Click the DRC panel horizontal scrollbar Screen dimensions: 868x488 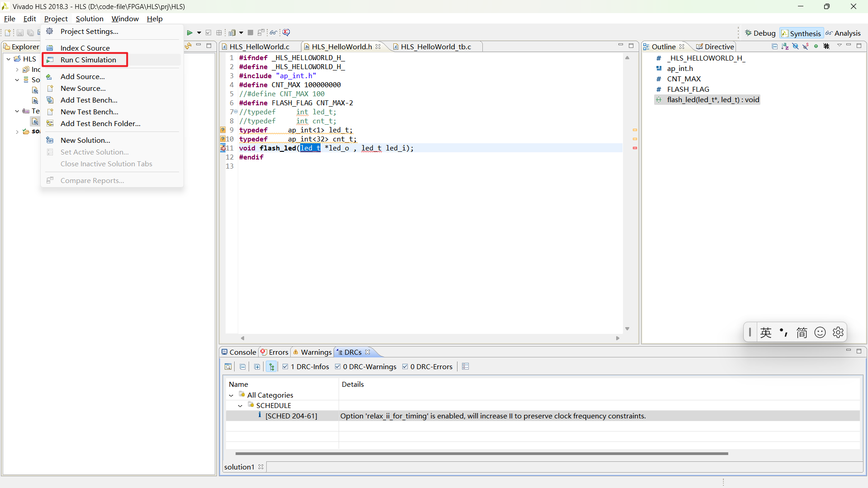pyautogui.click(x=481, y=453)
